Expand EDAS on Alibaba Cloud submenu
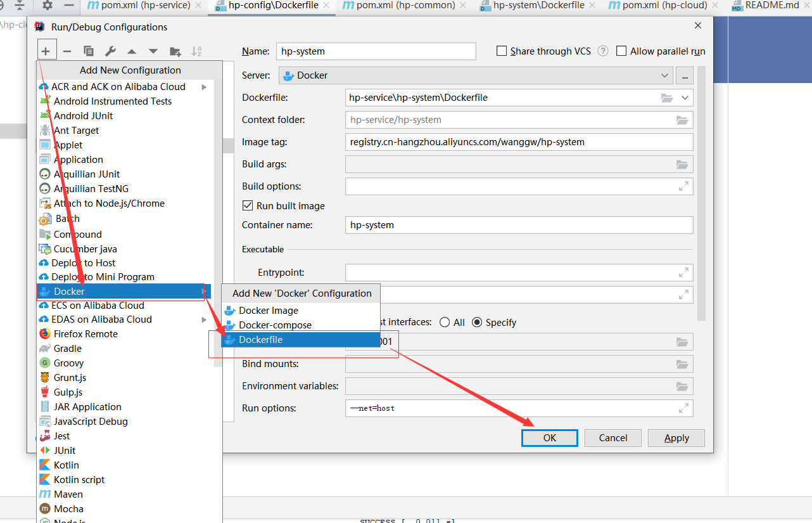The height and width of the screenshot is (523, 812). [204, 320]
